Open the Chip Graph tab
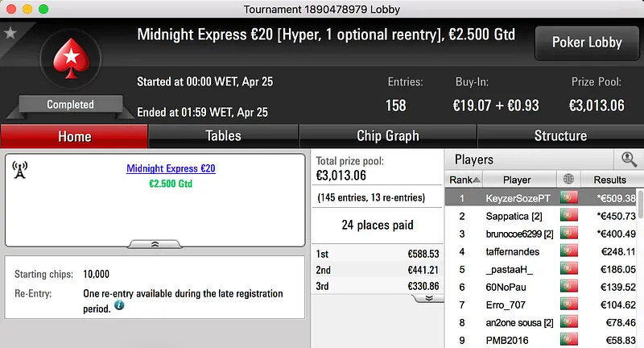The width and height of the screenshot is (644, 348). (387, 136)
